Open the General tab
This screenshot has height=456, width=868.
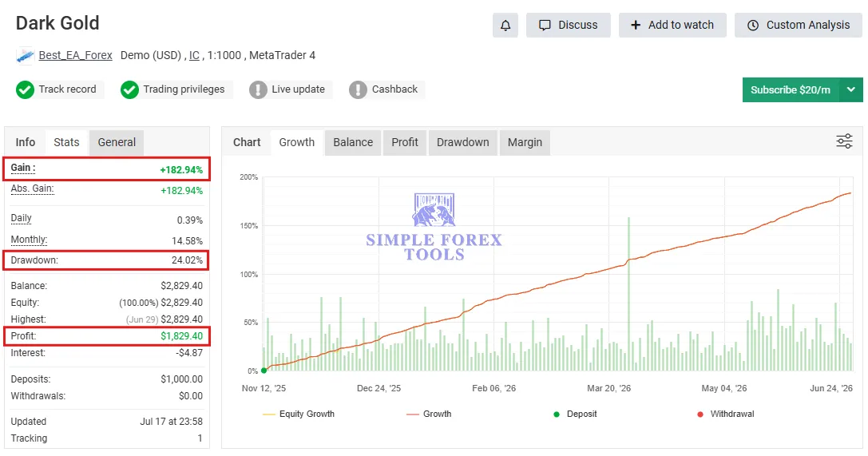click(117, 142)
